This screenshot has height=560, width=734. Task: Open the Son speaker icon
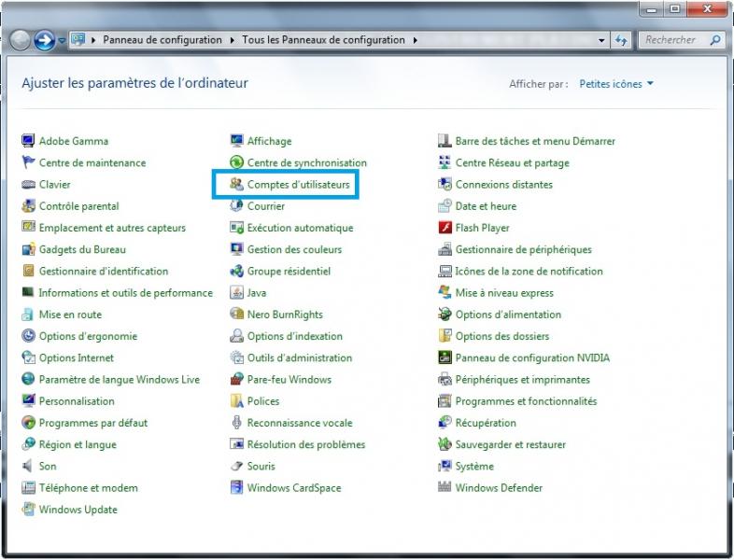click(28, 467)
